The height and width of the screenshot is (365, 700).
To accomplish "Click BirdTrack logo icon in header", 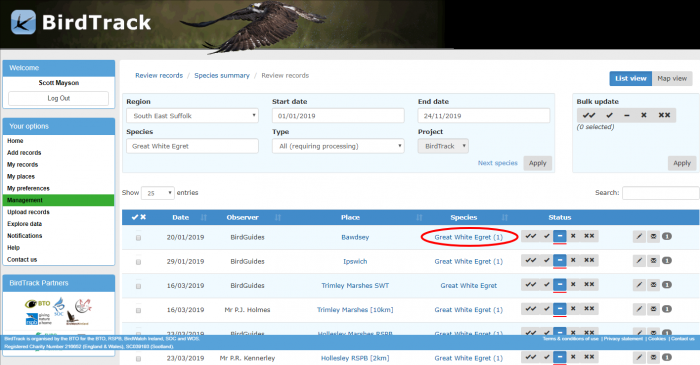I will click(x=23, y=22).
